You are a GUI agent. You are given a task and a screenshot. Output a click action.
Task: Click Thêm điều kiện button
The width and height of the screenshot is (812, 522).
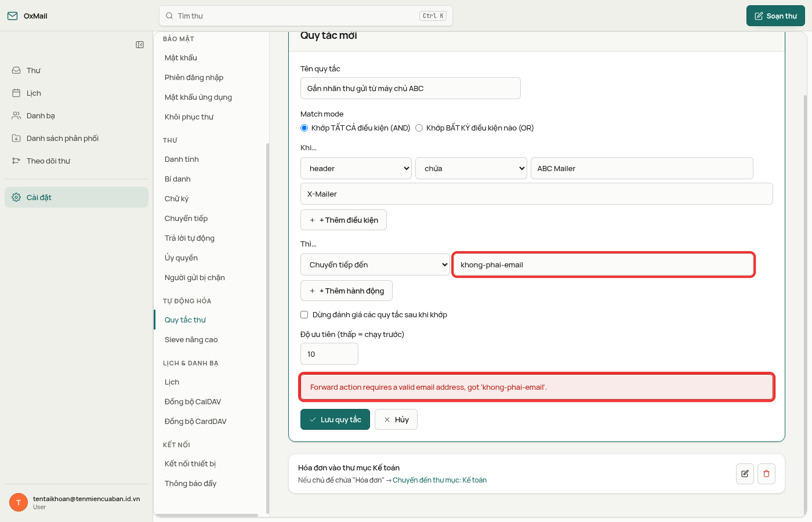[343, 220]
